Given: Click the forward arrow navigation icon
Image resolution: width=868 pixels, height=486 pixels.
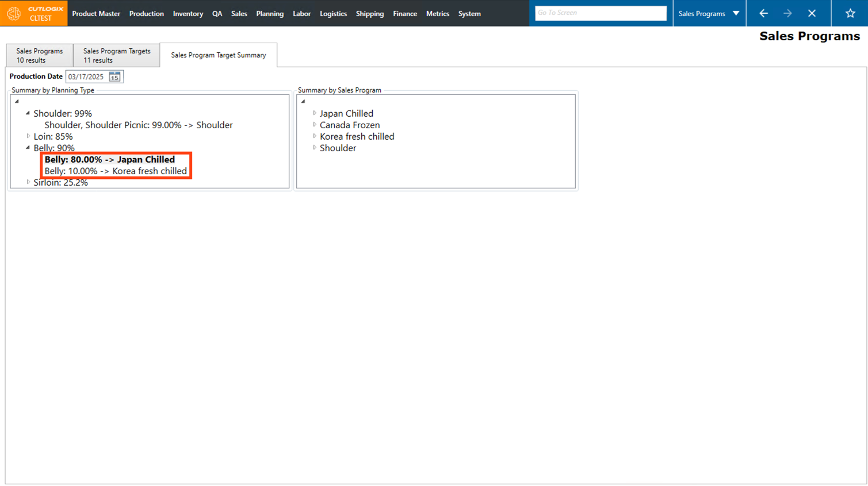Looking at the screenshot, I should click(x=787, y=13).
